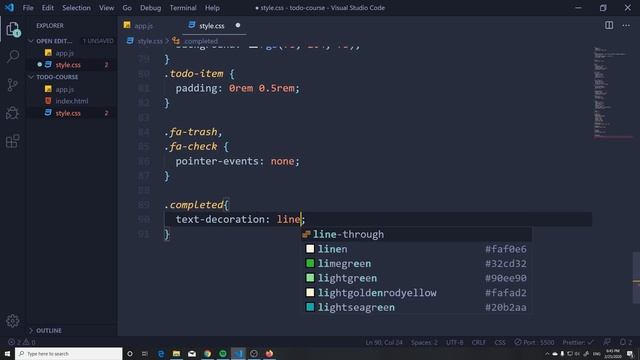Open the View menu
The image size is (640, 360).
click(x=107, y=8)
